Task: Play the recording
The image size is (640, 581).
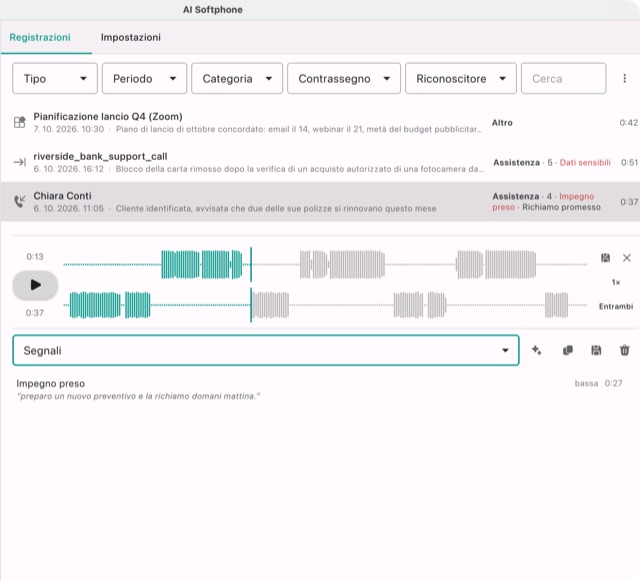Action: click(x=36, y=285)
